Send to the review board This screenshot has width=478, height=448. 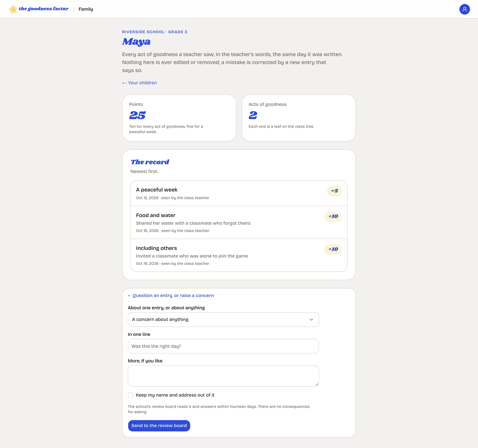pos(159,426)
